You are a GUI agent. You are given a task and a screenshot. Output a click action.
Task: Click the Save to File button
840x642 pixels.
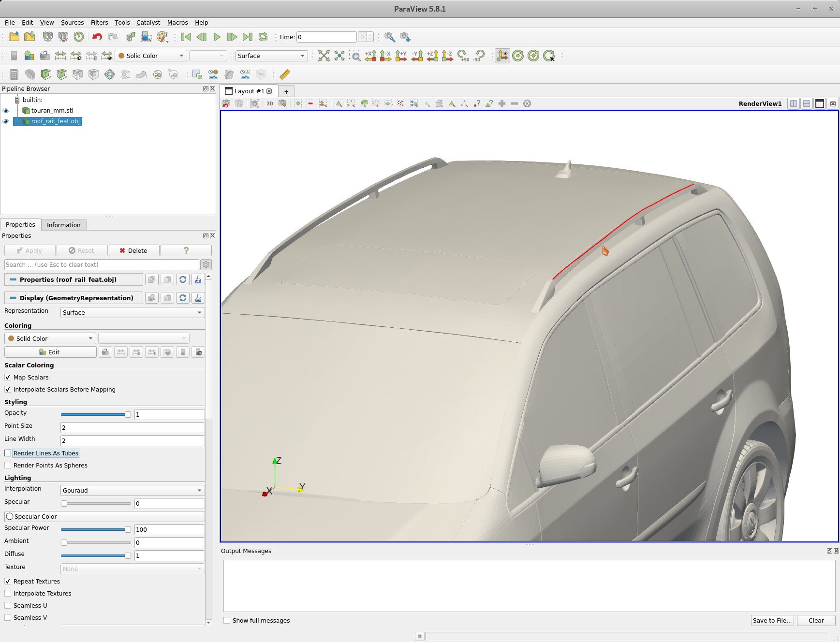click(x=772, y=620)
